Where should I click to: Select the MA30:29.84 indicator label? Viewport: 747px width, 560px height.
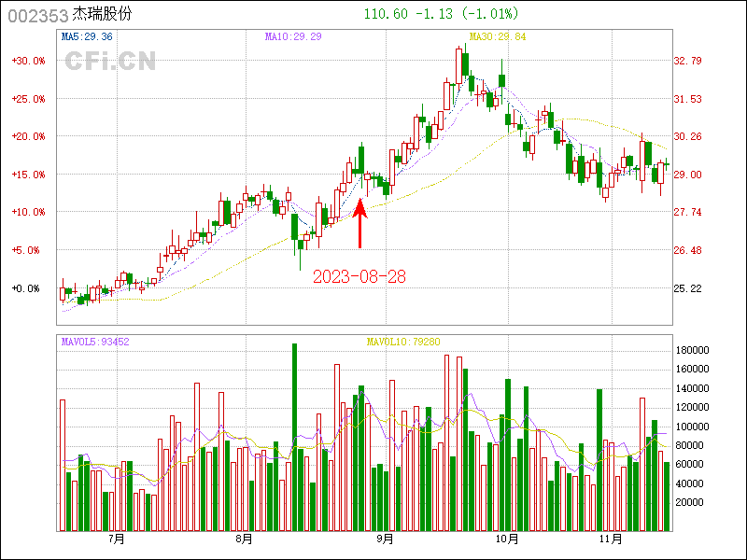tap(497, 36)
